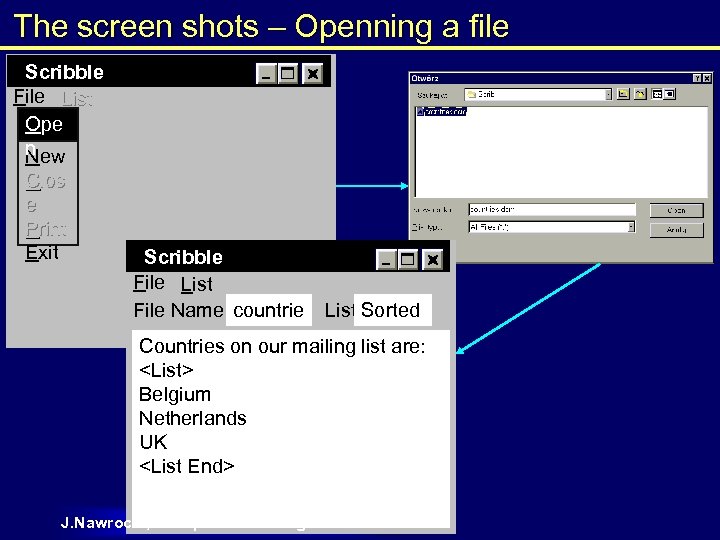720x540 pixels.
Task: Select the UK line
Action: [x=153, y=442]
